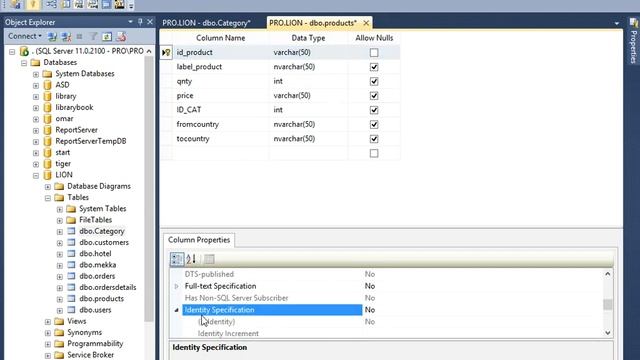Click the Object Explorer vertical scrollbar
640x360 pixels.
[x=149, y=188]
